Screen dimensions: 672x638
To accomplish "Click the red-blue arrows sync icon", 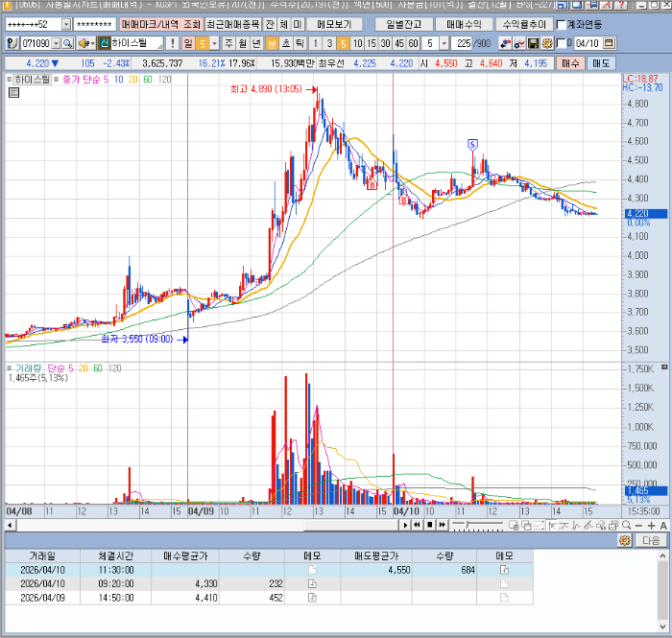I will tap(505, 43).
